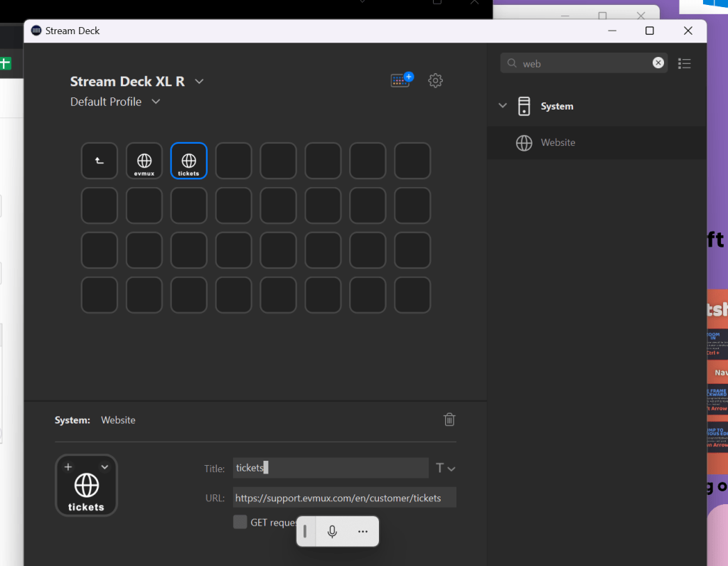Grab the voice typing toolbar handle
This screenshot has width=728, height=566.
tap(305, 531)
